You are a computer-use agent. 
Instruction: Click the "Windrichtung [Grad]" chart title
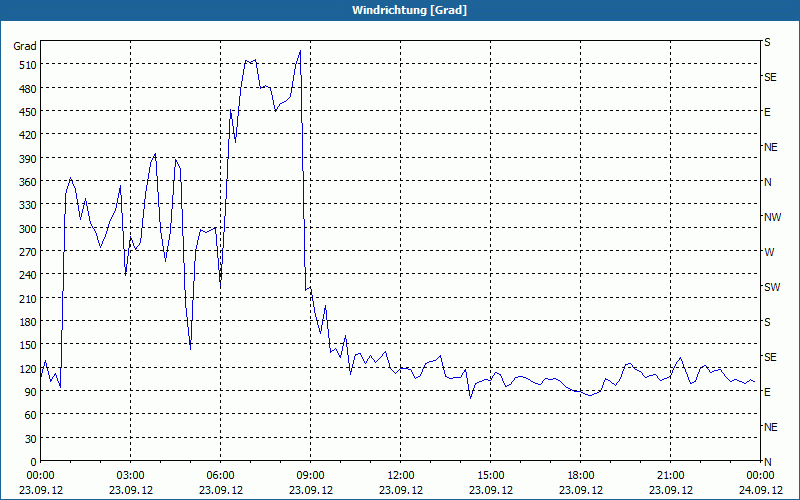pos(409,10)
